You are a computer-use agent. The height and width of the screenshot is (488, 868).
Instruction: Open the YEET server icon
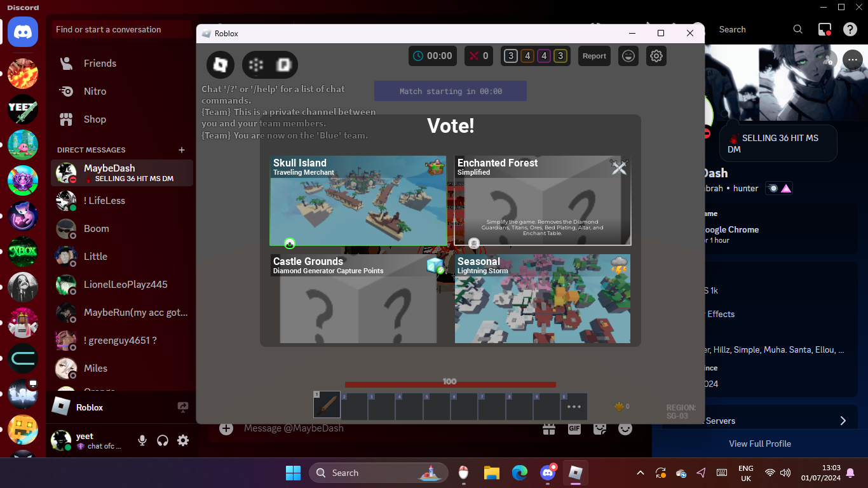[x=23, y=109]
